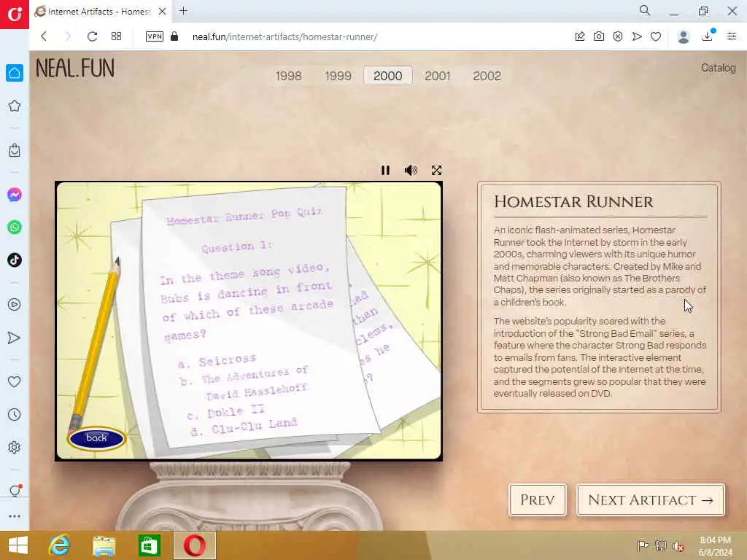Open sidebar player icon
This screenshot has width=747, height=560.
[15, 305]
